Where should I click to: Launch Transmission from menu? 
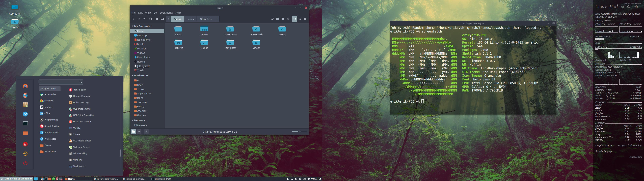[x=77, y=90]
